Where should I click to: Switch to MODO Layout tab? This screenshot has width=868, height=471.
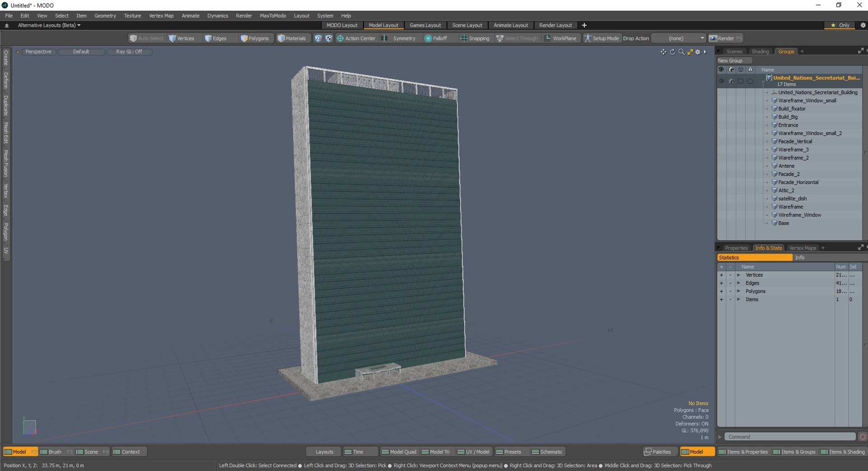[342, 25]
